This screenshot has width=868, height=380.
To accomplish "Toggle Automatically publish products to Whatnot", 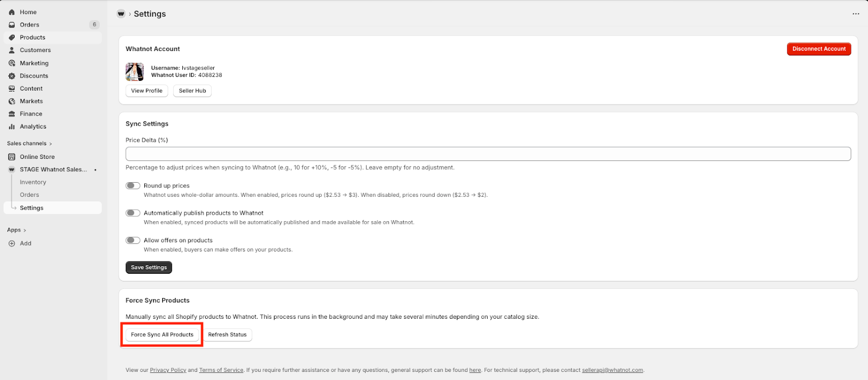I will point(133,213).
